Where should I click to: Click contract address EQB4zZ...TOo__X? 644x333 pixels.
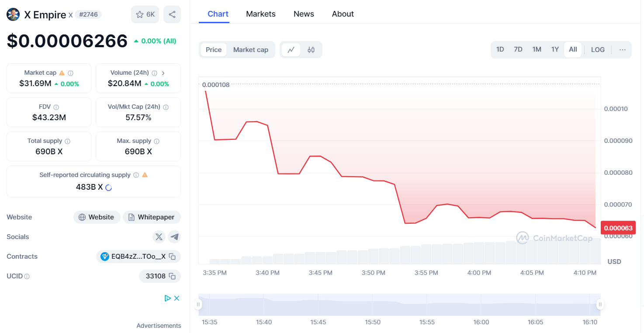[138, 257]
